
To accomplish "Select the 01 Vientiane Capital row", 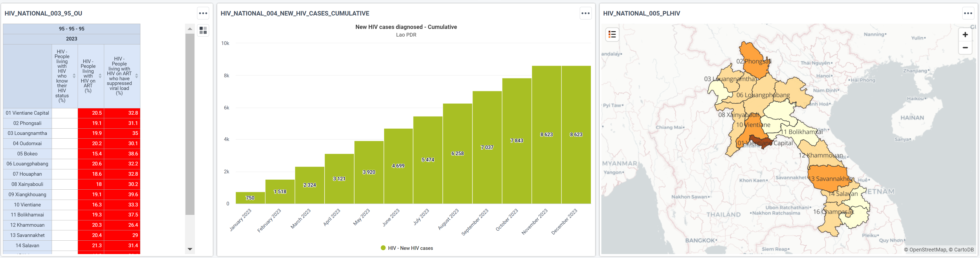I will pyautogui.click(x=72, y=113).
